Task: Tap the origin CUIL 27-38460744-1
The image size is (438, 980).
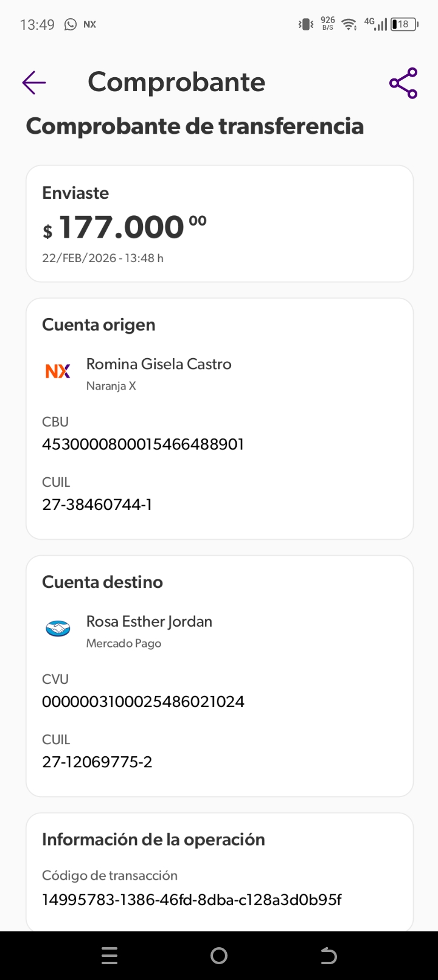Action: pos(97,505)
